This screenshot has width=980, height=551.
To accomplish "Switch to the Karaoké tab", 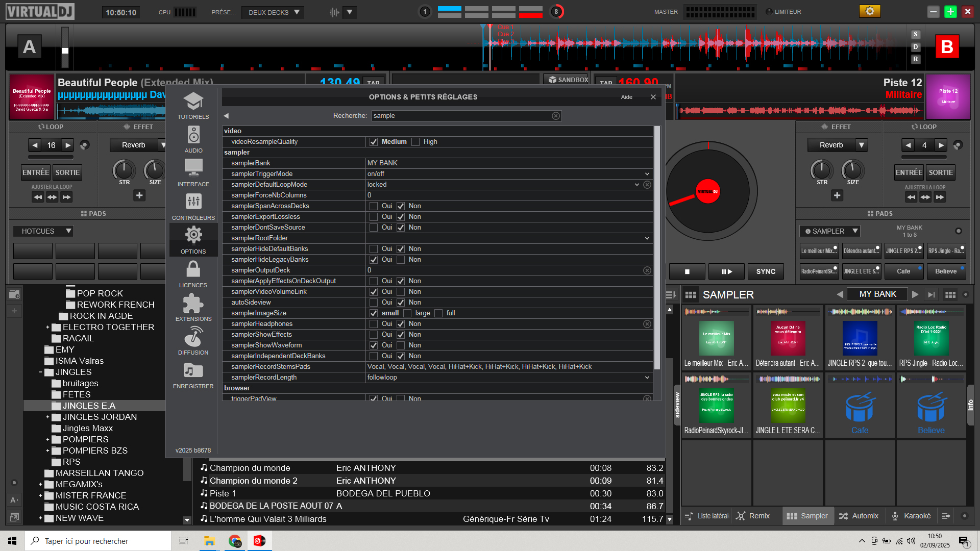I will coord(912,516).
